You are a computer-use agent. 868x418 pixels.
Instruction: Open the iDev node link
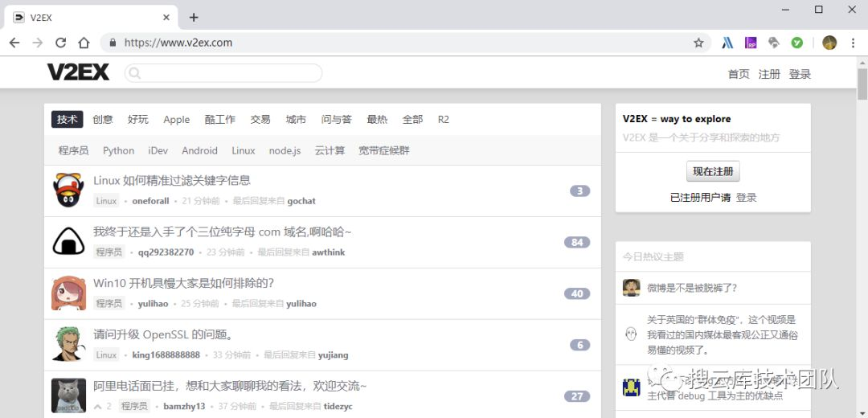158,150
